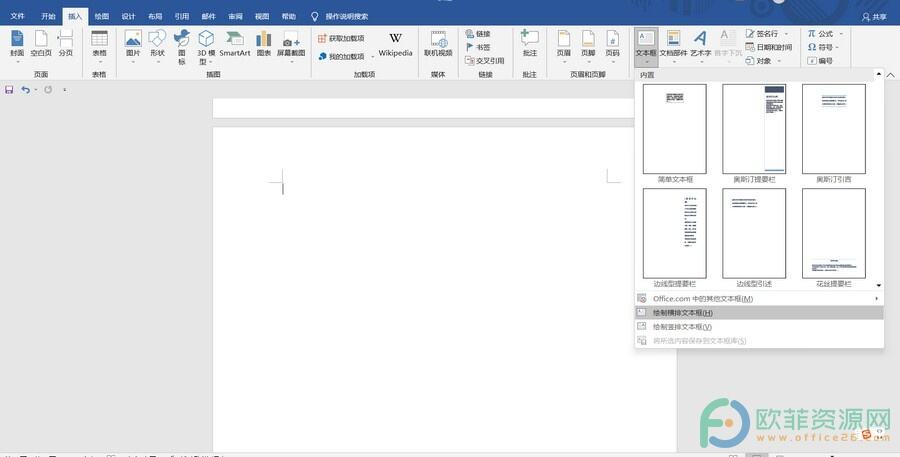Open the File (文件) tab
The width and height of the screenshot is (900, 457).
[17, 17]
